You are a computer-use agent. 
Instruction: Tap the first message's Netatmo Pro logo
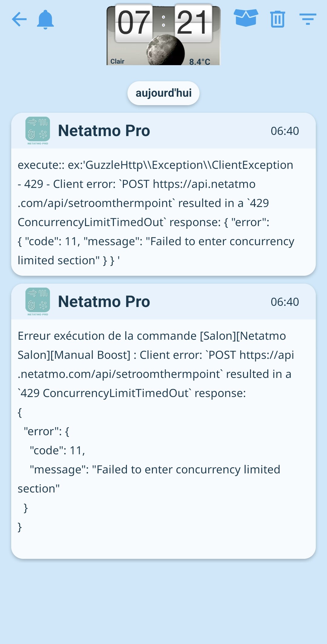(38, 131)
